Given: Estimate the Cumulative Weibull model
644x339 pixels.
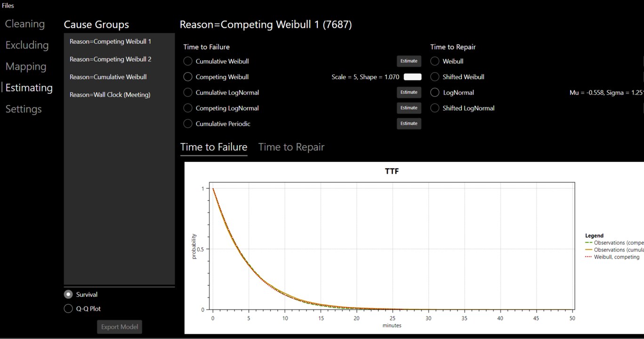Looking at the screenshot, I should pyautogui.click(x=409, y=61).
